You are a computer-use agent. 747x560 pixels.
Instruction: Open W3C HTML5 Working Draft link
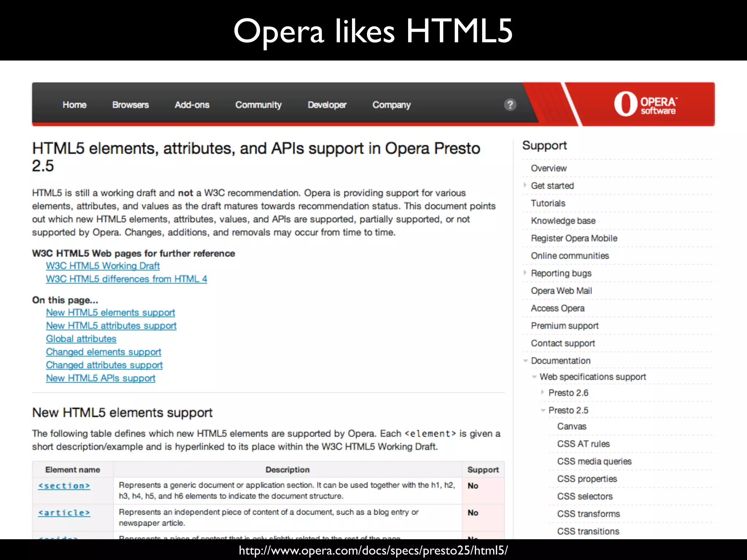103,266
